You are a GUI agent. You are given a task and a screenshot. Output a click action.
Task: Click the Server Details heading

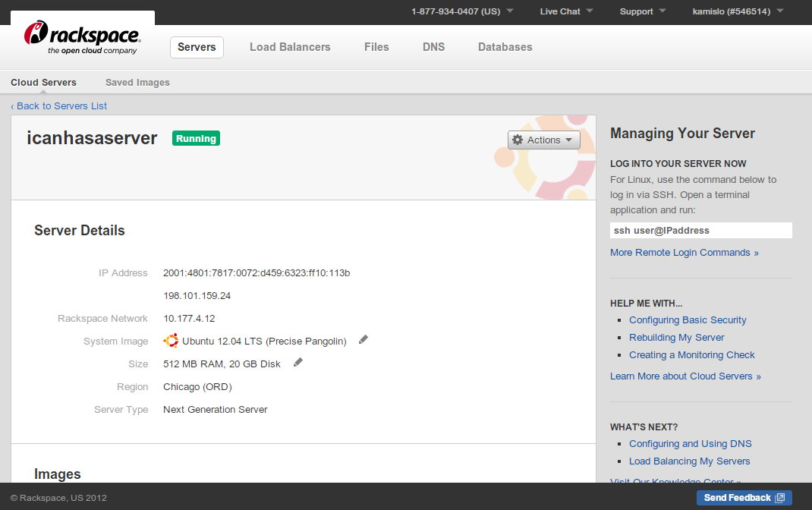[x=80, y=231]
